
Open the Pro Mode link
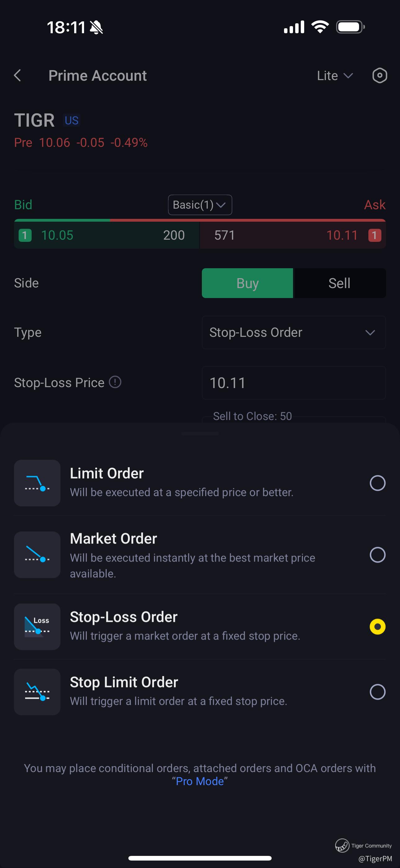coord(200,781)
